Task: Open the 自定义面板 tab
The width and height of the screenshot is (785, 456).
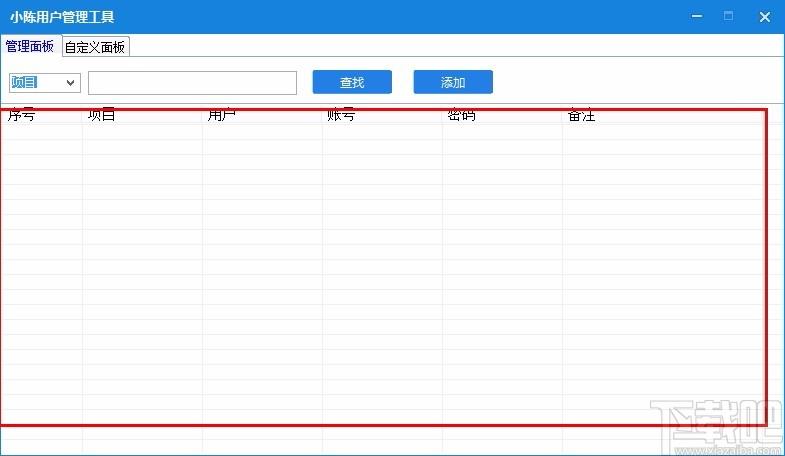Action: coord(95,47)
